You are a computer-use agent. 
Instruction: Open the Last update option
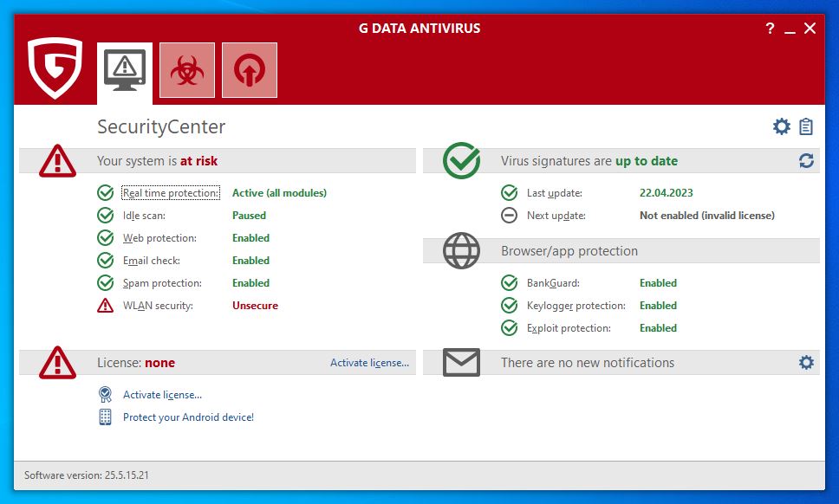coord(555,193)
